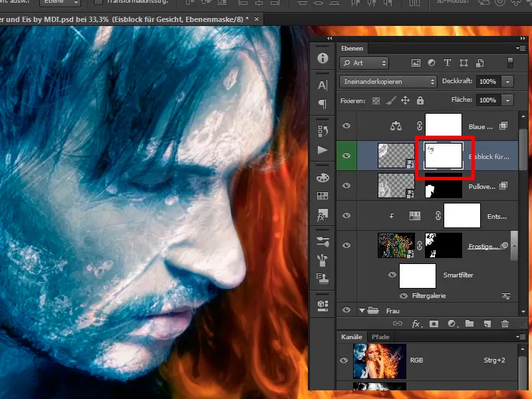Open the Color palette panel icon

click(x=323, y=178)
